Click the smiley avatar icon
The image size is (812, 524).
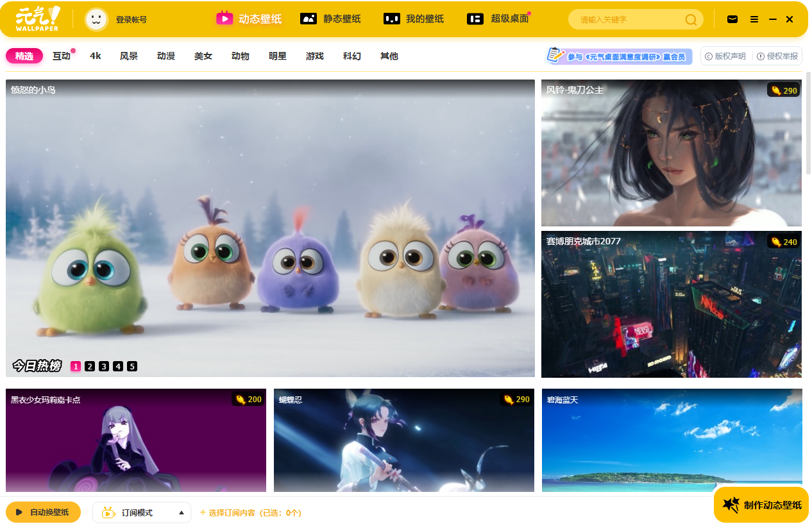pos(96,19)
